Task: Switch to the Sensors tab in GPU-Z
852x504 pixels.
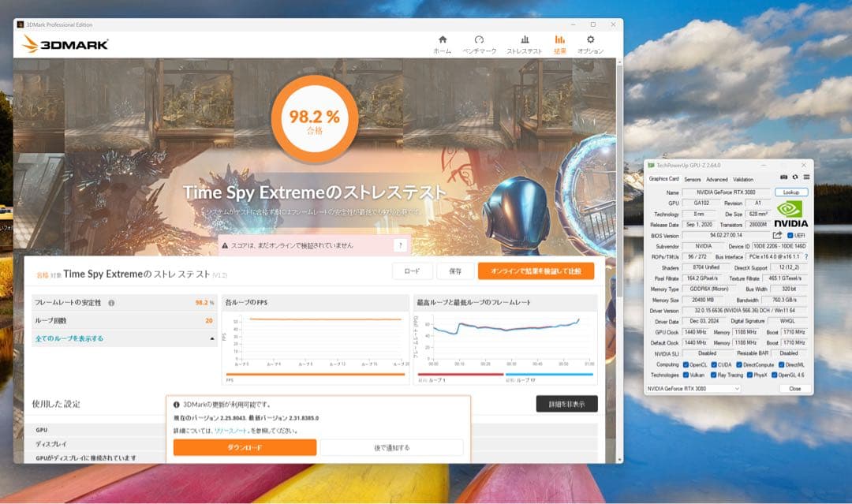Action: 692,180
